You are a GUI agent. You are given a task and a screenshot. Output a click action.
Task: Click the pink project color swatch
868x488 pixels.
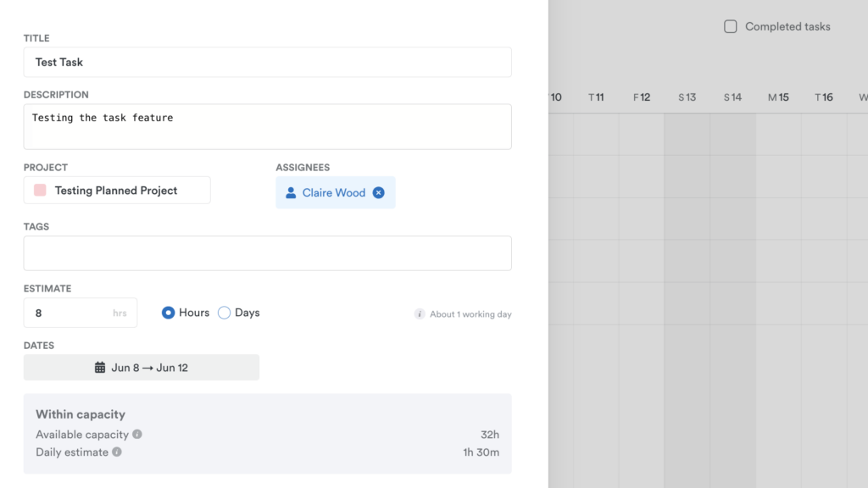coord(40,191)
